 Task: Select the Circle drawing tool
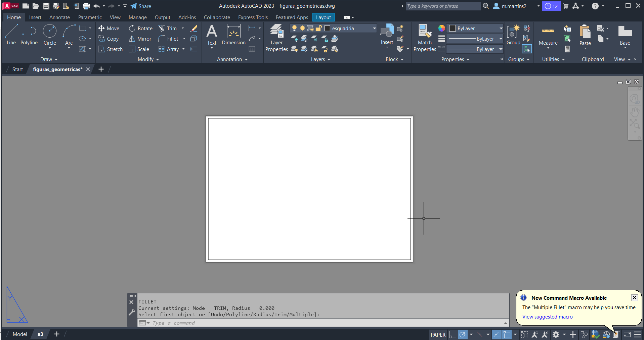tap(50, 34)
